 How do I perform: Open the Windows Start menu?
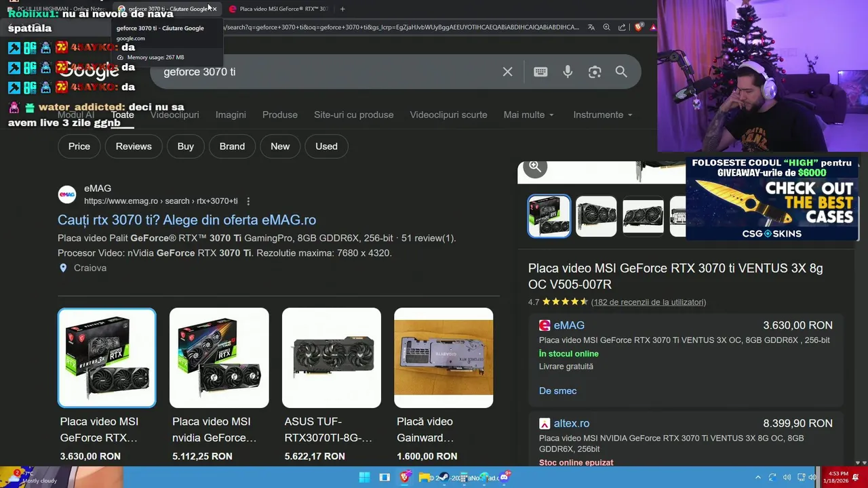364,477
